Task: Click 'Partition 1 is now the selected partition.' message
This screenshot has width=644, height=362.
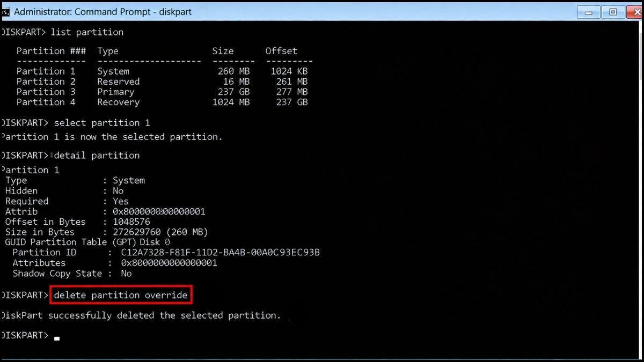Action: [112, 137]
